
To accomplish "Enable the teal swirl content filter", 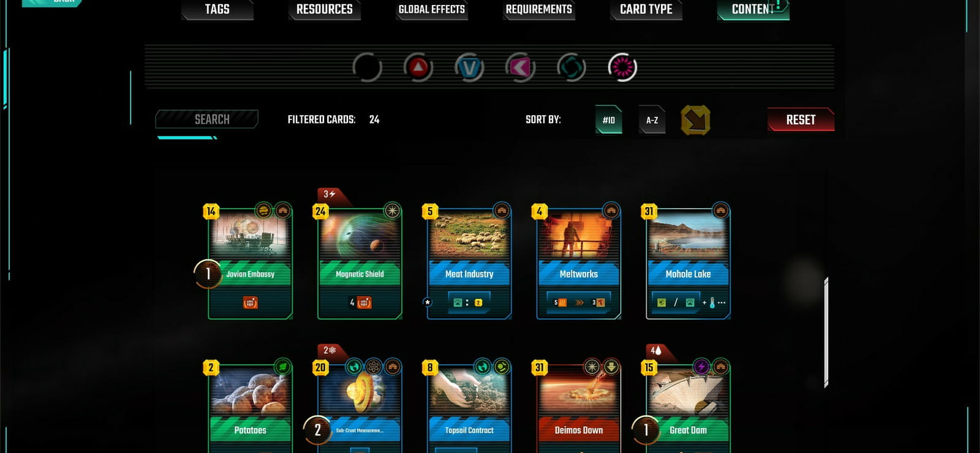I will pos(571,67).
